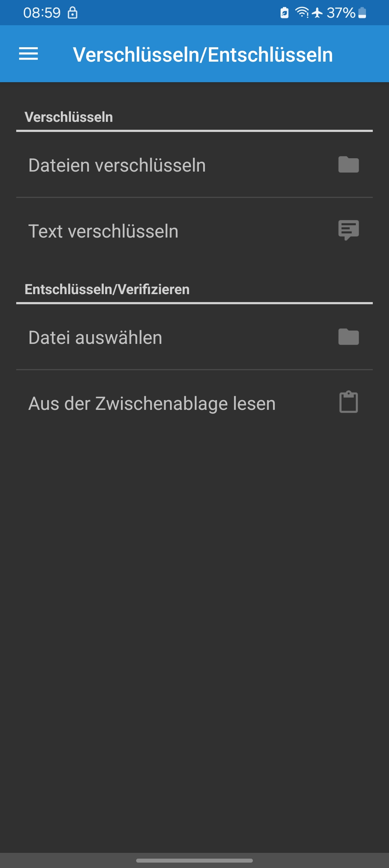Tap the message icon beside Text verschlüsseln

coord(349,230)
